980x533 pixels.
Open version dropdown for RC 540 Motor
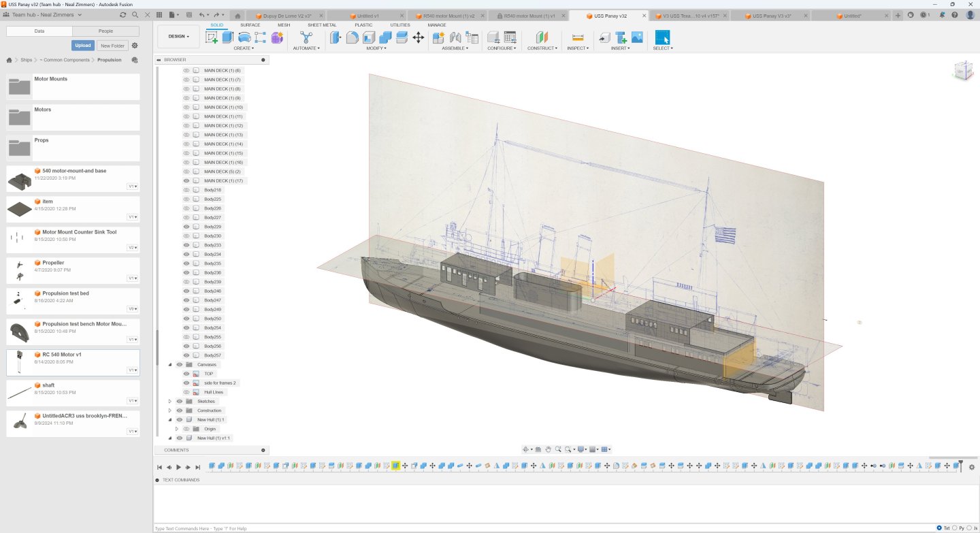tap(133, 370)
